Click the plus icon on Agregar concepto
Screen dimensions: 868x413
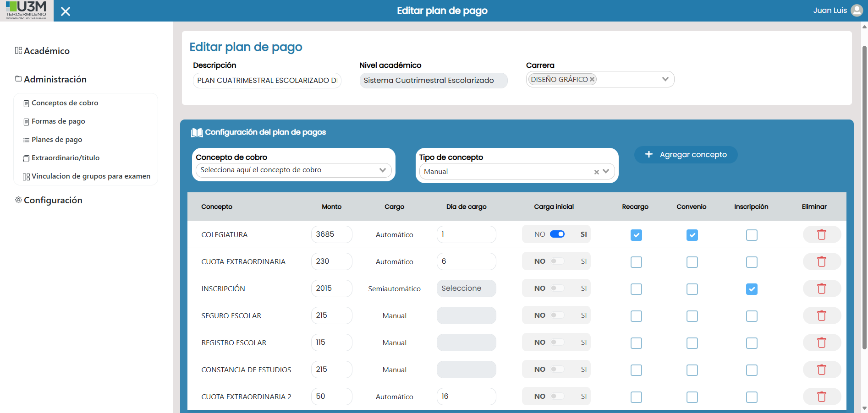tap(649, 154)
